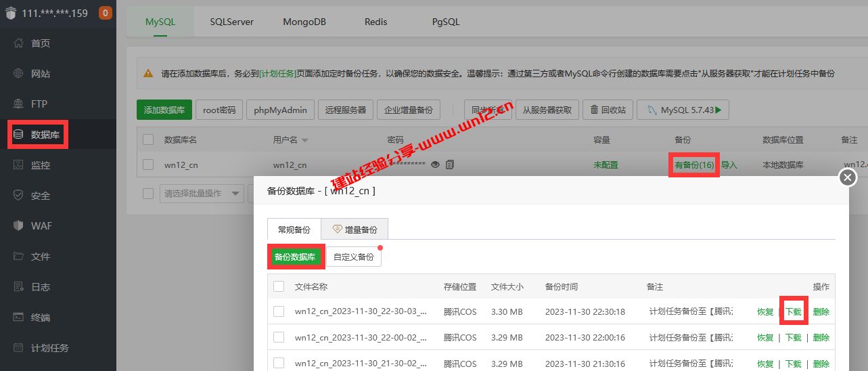Click 恢复 restore for the 22:00:16 backup

pyautogui.click(x=765, y=338)
